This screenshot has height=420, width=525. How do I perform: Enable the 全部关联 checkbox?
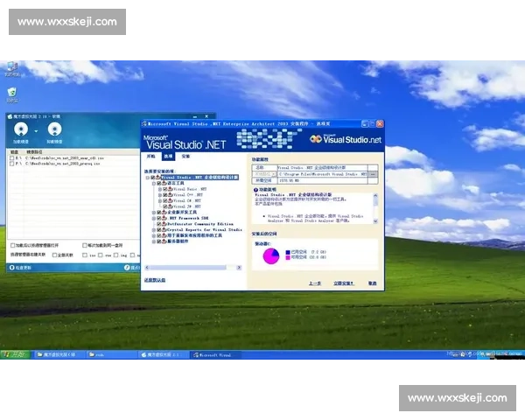[54, 255]
